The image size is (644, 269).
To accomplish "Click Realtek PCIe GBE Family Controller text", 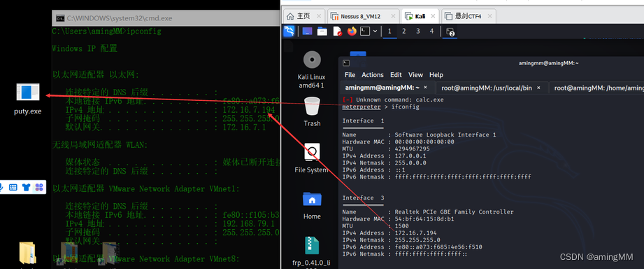I will 454,212.
